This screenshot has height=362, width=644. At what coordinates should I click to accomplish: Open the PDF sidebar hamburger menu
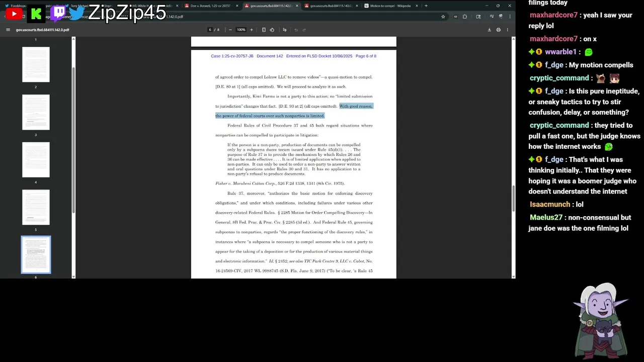pos(8,30)
